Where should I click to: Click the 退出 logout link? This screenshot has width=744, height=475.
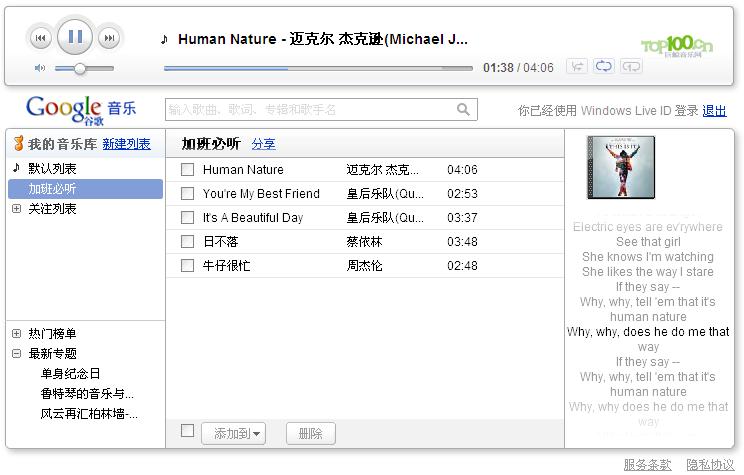715,111
